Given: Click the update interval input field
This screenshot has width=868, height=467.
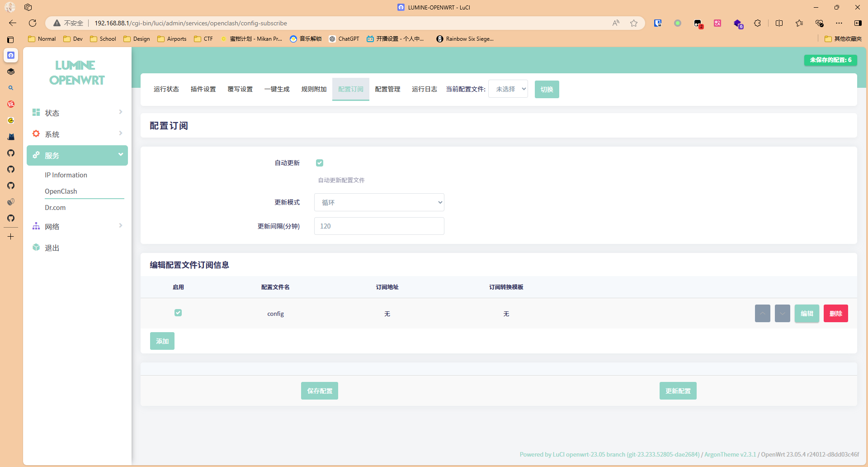Looking at the screenshot, I should click(x=379, y=226).
